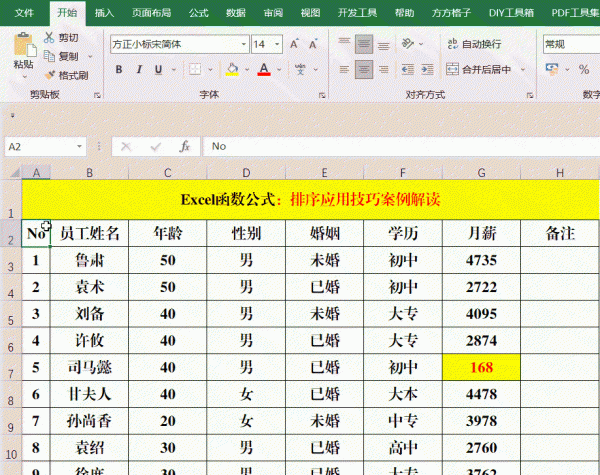Switch to the View (视图) tab
This screenshot has width=600, height=475.
310,13
